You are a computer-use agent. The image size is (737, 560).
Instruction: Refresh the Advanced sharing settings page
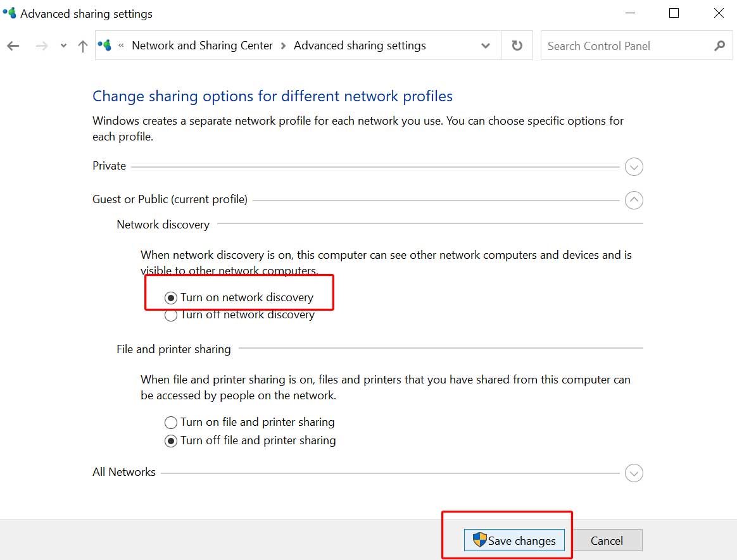click(517, 45)
